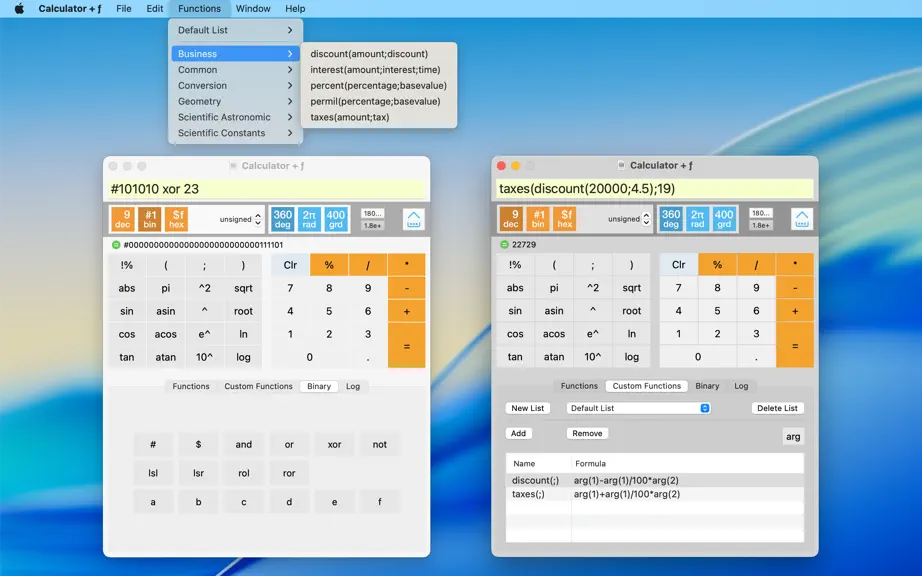Screen dimensions: 922x576
Task: Click equals key in left calculator
Action: [406, 346]
